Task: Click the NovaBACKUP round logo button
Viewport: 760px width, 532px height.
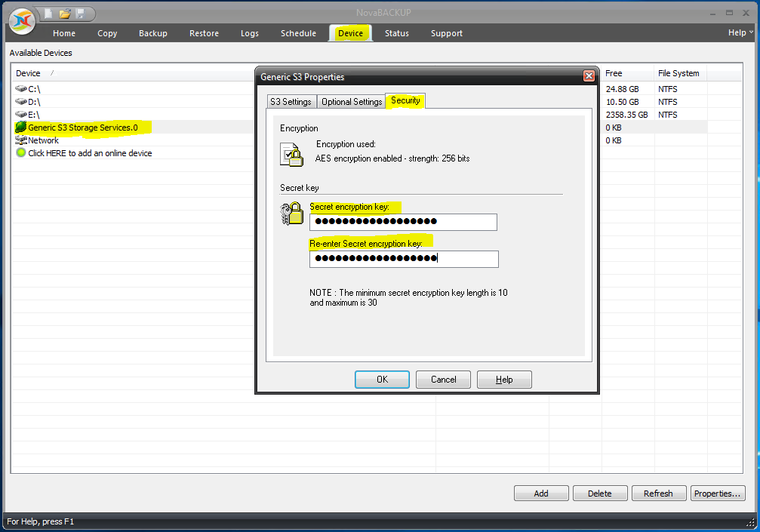Action: click(x=23, y=21)
